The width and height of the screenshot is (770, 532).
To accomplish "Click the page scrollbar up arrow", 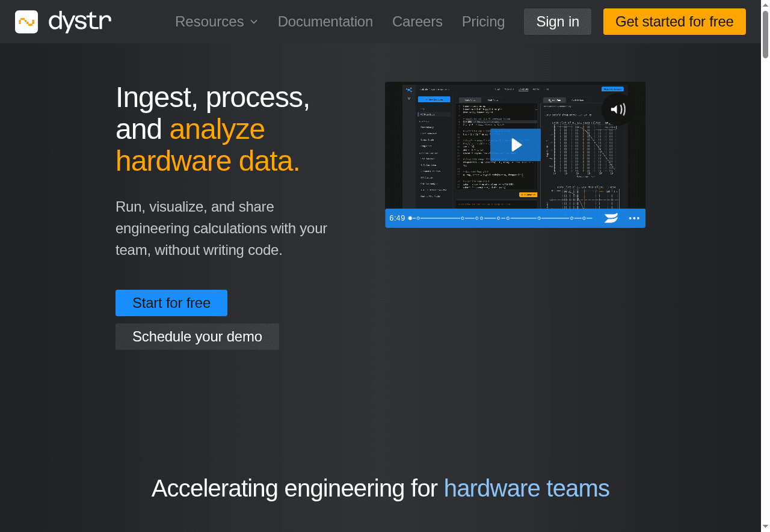I will coord(765,4).
